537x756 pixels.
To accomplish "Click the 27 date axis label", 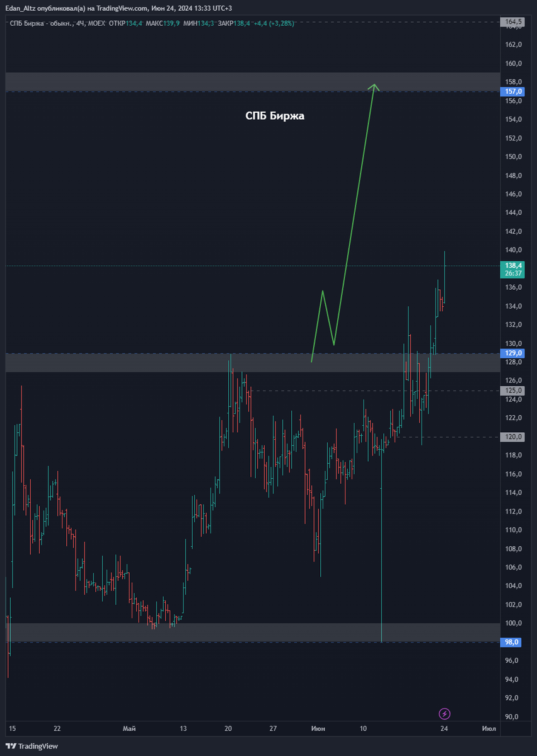I will [x=273, y=729].
